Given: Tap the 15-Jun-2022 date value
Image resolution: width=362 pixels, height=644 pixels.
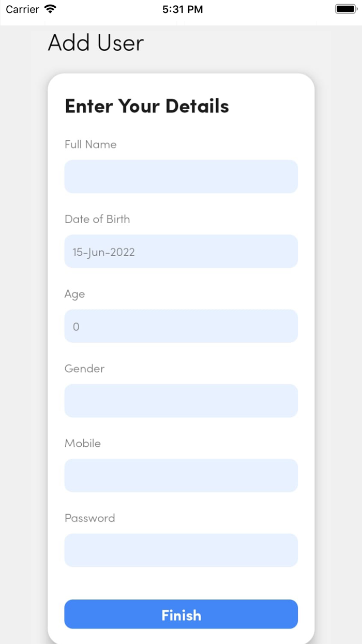Looking at the screenshot, I should pos(103,252).
